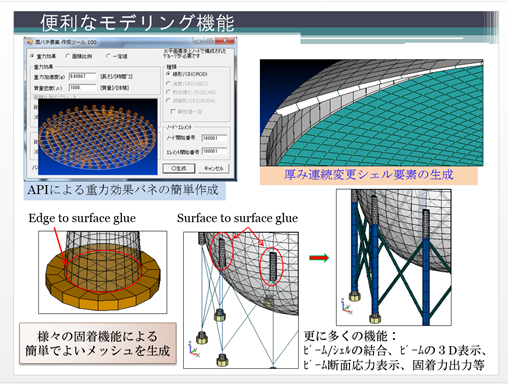
Task: Close the spring element creation tool dialog
Action: [x=225, y=41]
